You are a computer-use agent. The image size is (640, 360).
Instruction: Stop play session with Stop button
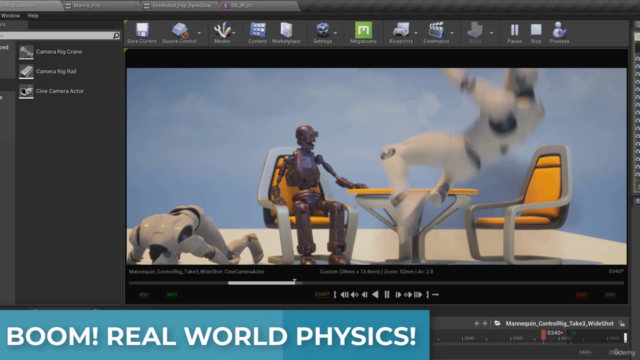point(536,33)
